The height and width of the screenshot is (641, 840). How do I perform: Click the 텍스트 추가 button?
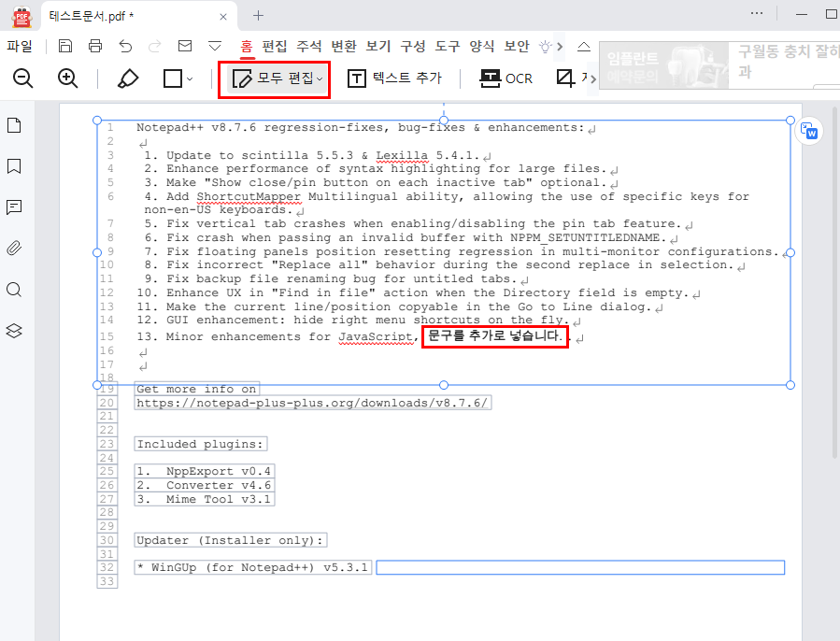[395, 78]
